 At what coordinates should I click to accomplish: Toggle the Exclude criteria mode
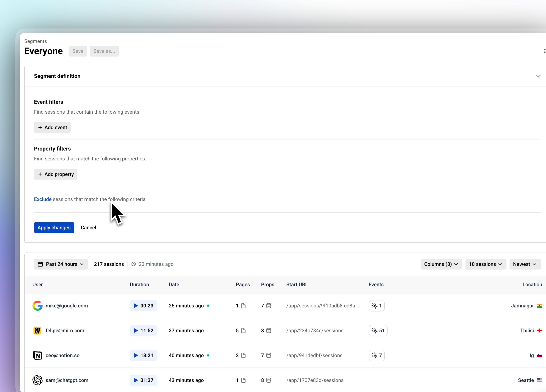pyautogui.click(x=43, y=199)
